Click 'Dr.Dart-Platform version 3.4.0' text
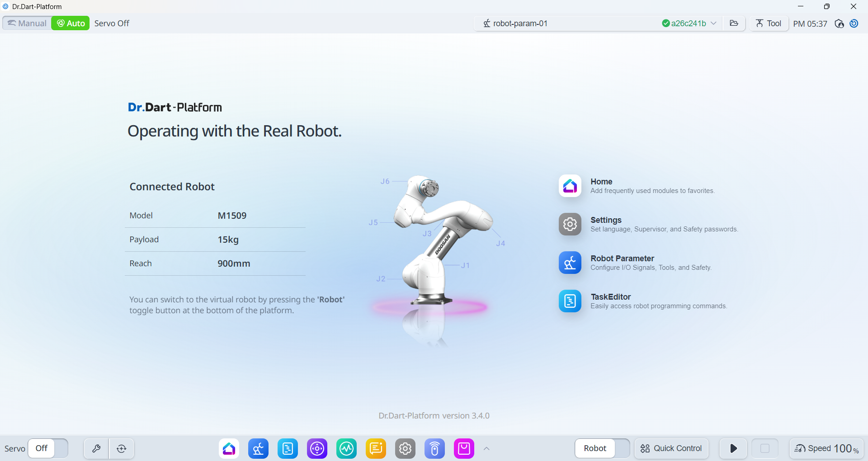 point(434,415)
